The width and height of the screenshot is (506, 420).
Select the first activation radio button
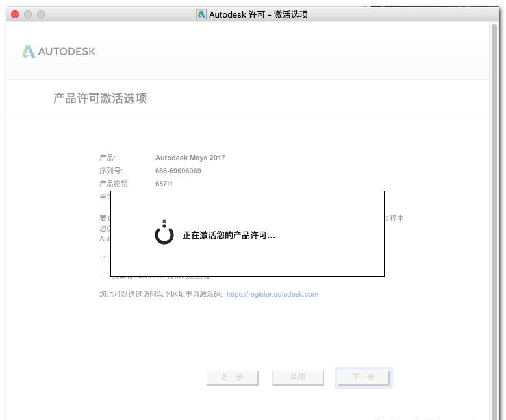(x=104, y=257)
